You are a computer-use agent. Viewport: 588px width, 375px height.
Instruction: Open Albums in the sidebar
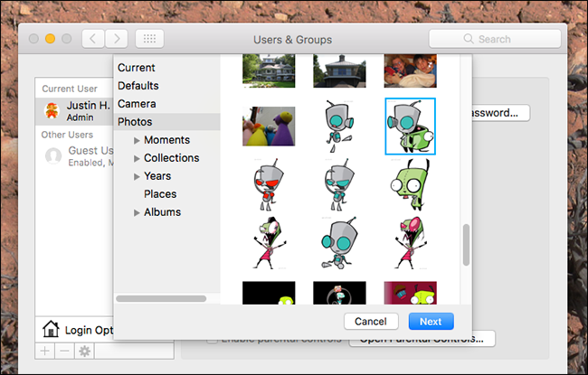tap(162, 212)
